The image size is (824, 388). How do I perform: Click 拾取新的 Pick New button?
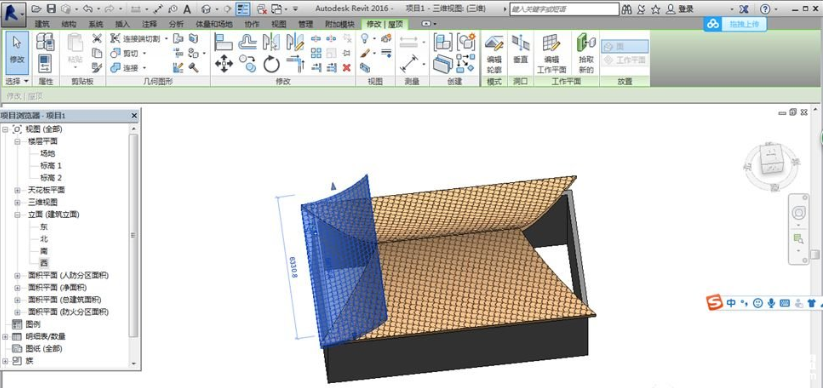pyautogui.click(x=585, y=53)
